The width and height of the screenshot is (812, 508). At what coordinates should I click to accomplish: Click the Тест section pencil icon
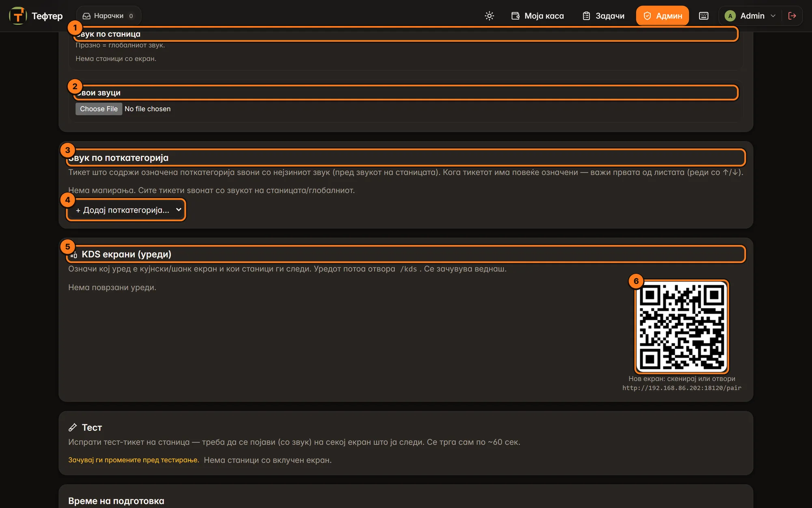[x=73, y=428]
